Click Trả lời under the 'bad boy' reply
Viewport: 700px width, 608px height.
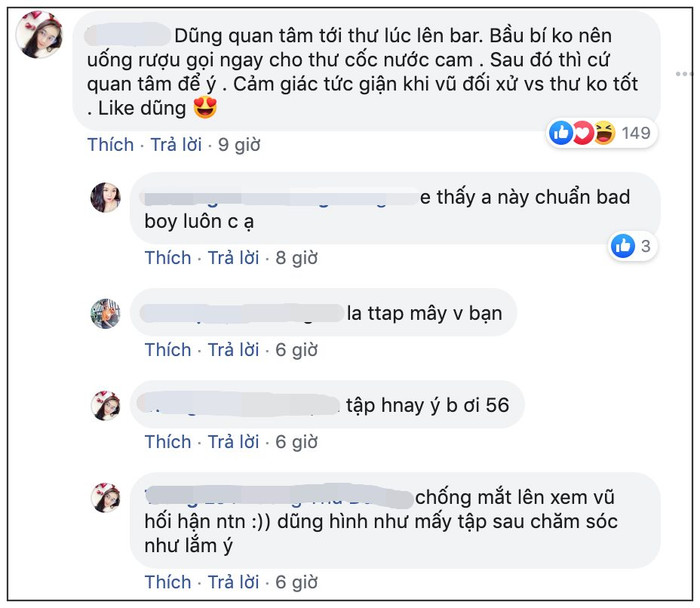tap(233, 258)
